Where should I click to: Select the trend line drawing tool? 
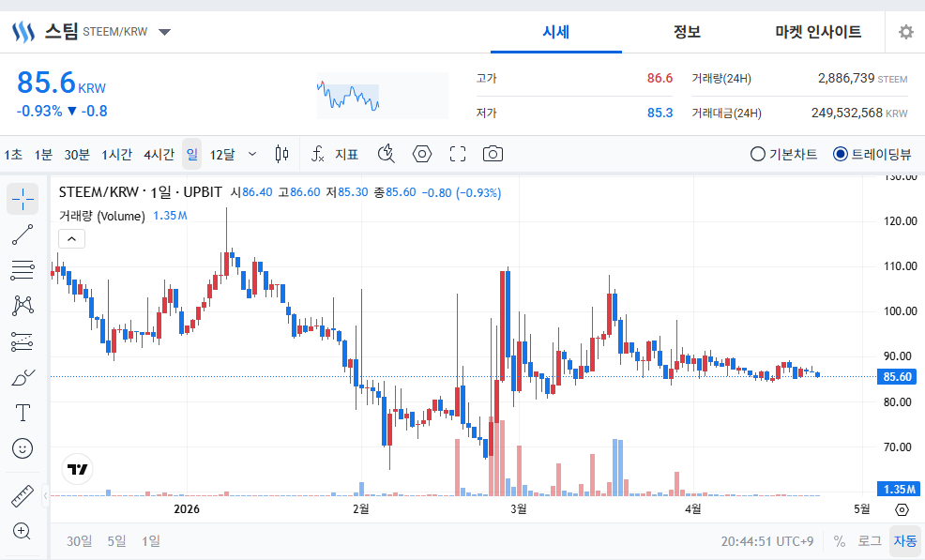tap(23, 235)
